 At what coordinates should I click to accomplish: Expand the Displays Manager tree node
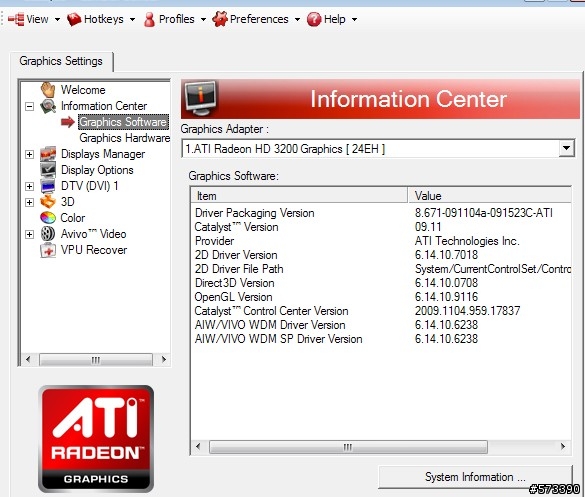pyautogui.click(x=29, y=154)
